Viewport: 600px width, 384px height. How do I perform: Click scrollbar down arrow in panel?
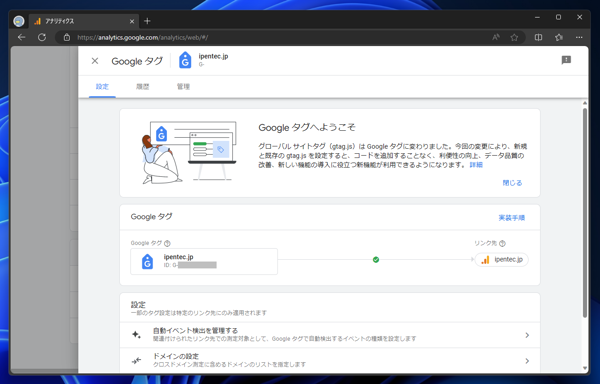click(x=585, y=368)
